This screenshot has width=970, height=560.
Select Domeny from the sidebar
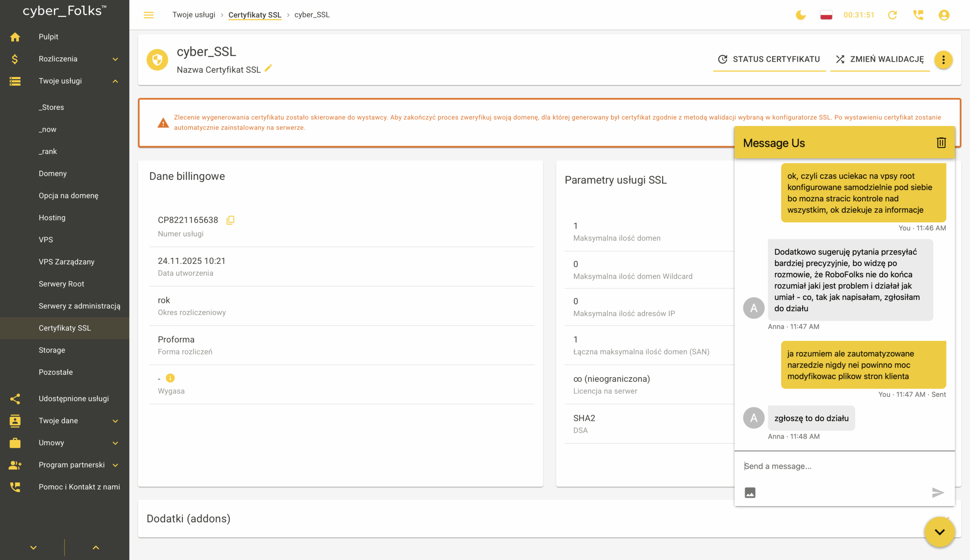53,173
